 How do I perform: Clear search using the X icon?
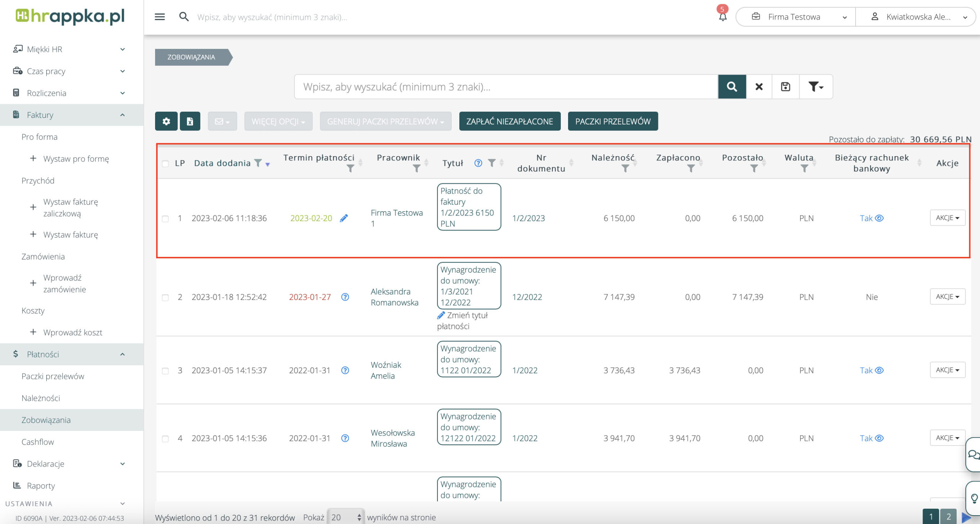pos(759,87)
